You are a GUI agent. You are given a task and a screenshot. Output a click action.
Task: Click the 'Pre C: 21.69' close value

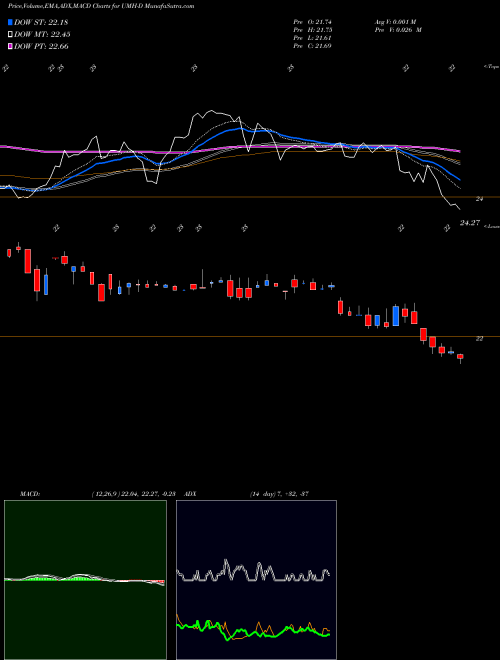click(x=313, y=46)
